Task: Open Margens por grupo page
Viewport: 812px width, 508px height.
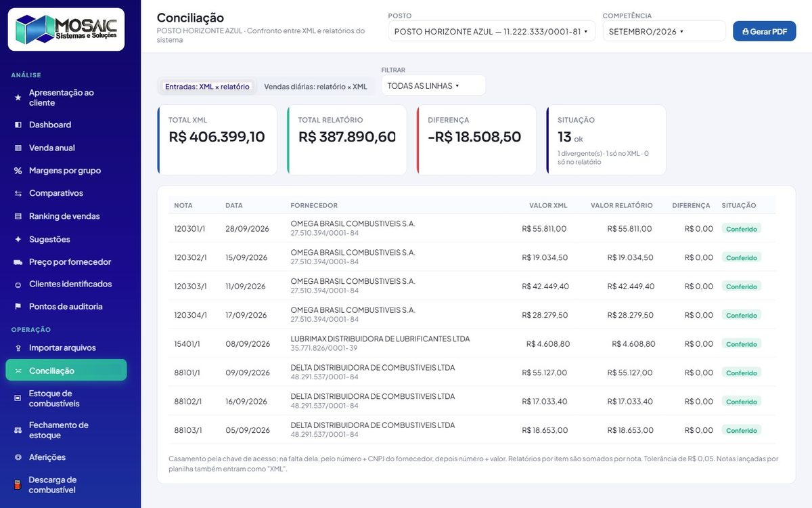Action: coord(66,171)
